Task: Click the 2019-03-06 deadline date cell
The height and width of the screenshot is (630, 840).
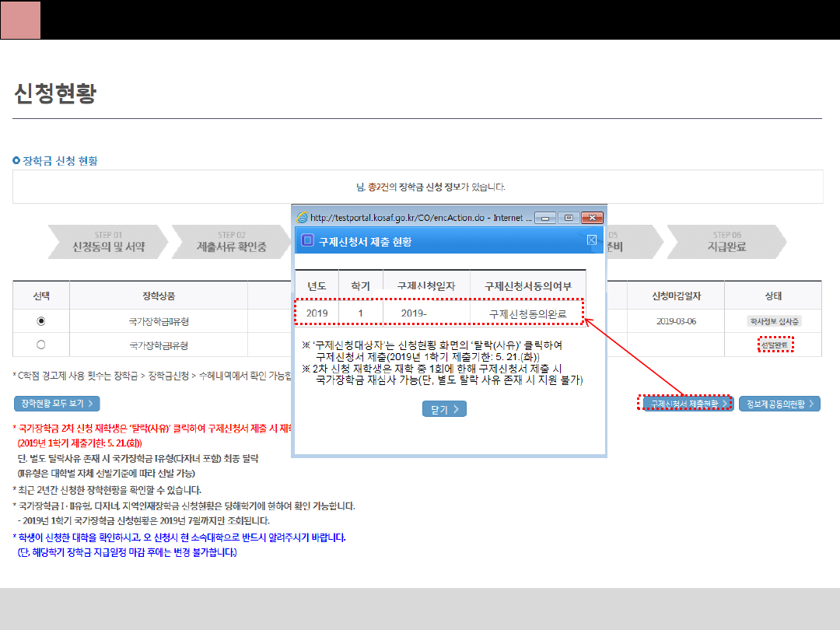Action: point(676,320)
